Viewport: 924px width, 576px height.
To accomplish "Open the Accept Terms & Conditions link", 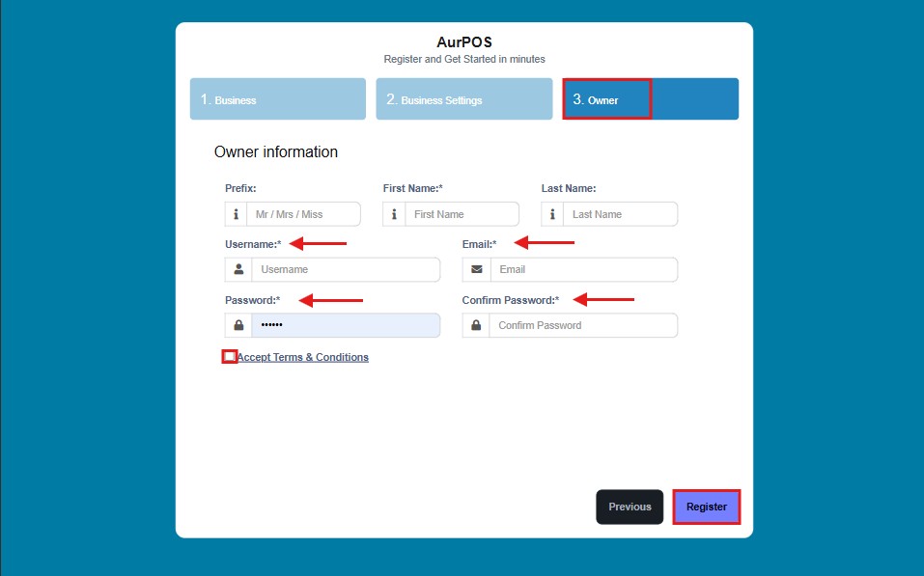I will tap(302, 357).
